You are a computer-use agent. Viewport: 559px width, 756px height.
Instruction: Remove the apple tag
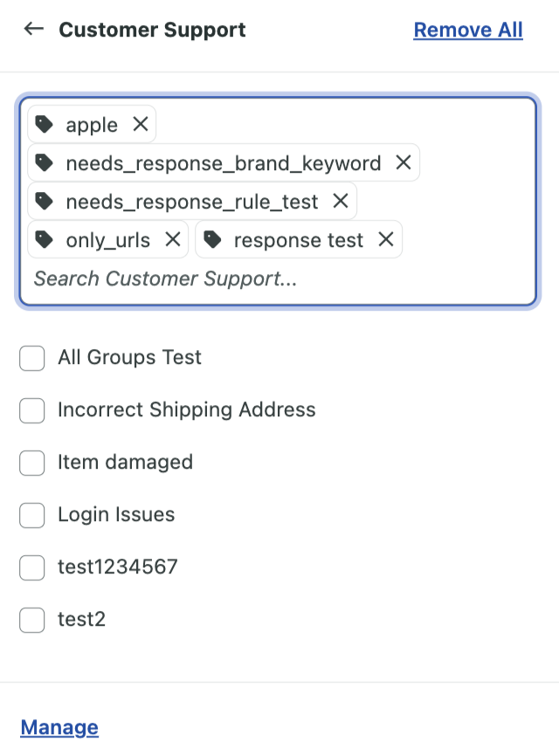pos(141,124)
